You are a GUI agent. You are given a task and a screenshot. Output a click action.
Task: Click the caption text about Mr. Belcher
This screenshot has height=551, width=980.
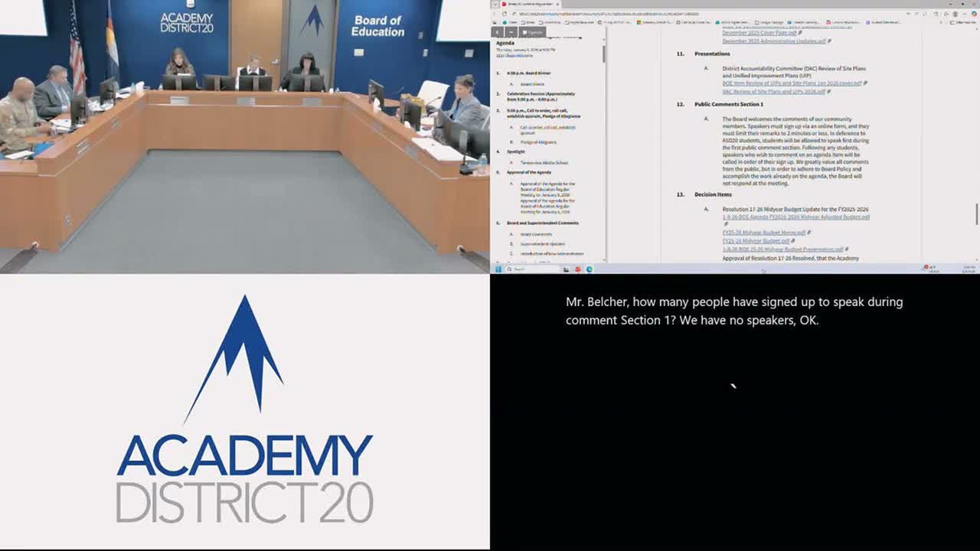point(734,311)
